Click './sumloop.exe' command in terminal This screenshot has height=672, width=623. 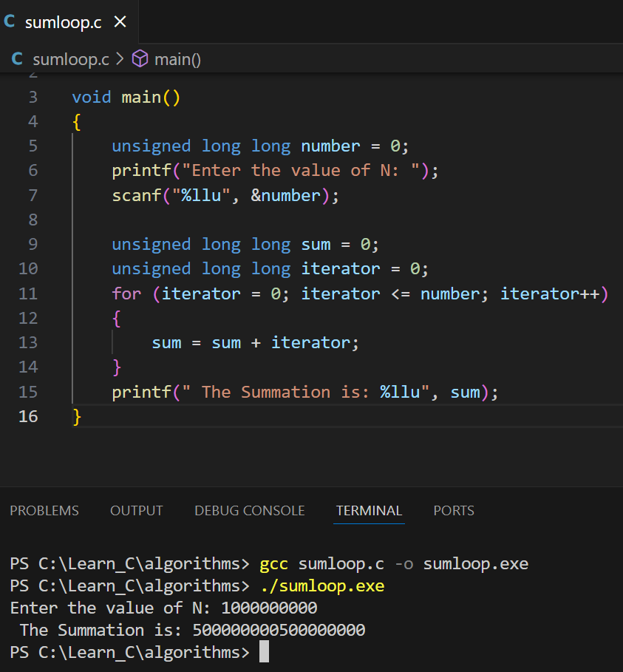[322, 586]
